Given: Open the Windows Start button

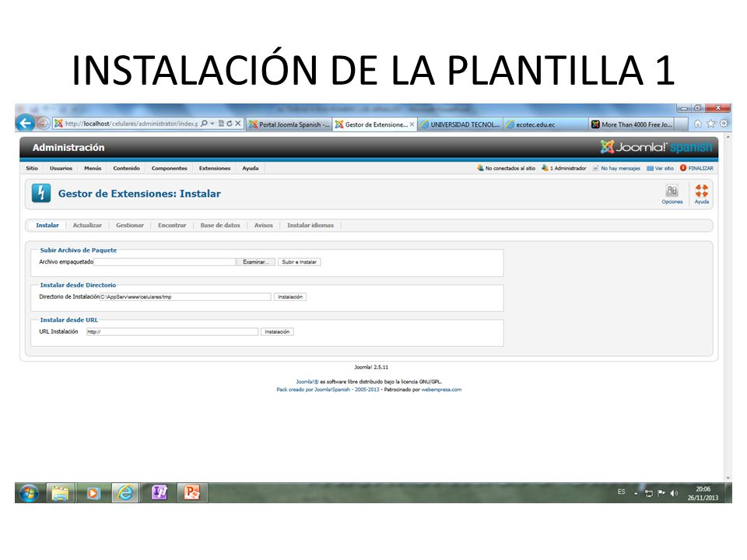Looking at the screenshot, I should (29, 493).
